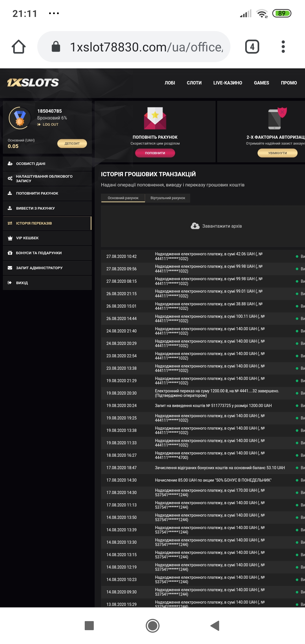Select the Основний рахунок tab

pyautogui.click(x=123, y=198)
